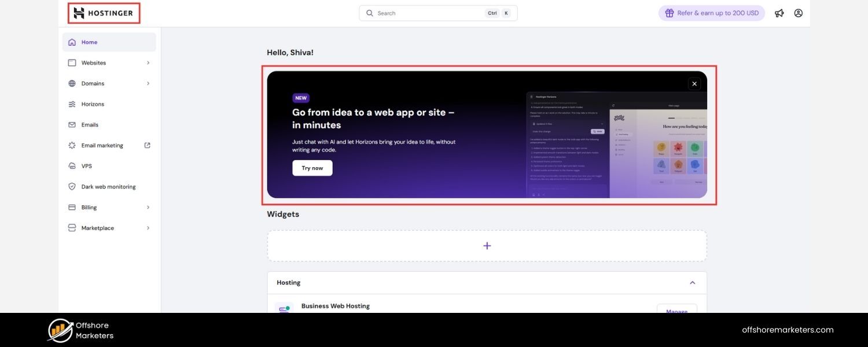Expand the Billing submenu chevron
This screenshot has height=347, width=868.
coord(148,208)
